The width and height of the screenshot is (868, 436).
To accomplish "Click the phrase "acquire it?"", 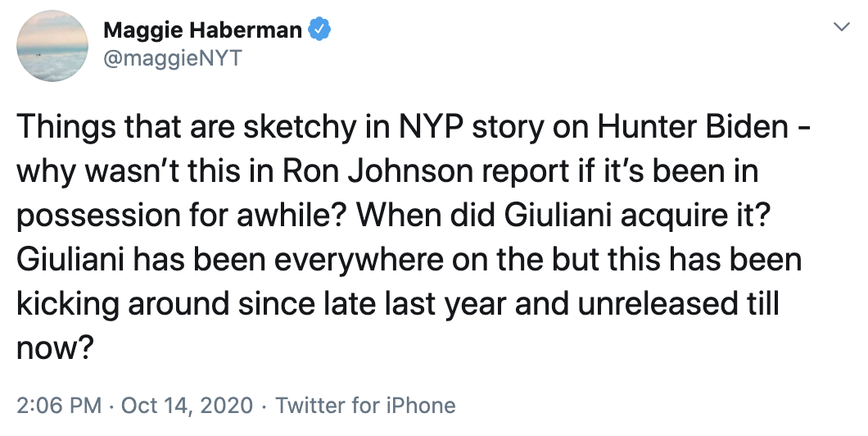I will pyautogui.click(x=719, y=216).
